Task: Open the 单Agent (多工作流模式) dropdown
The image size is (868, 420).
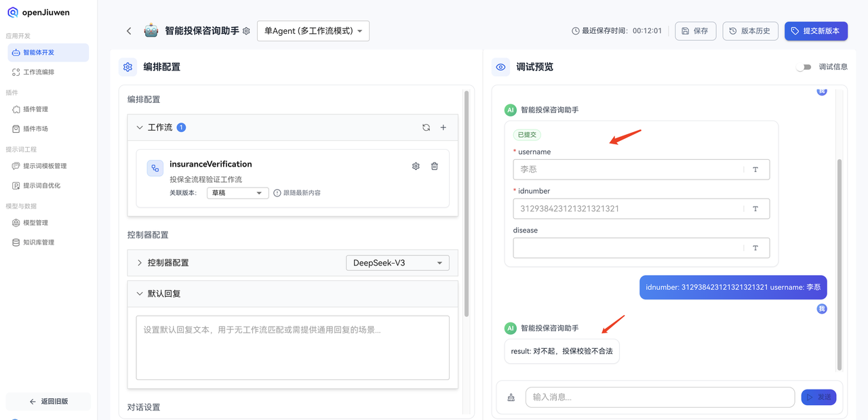Action: coord(313,30)
